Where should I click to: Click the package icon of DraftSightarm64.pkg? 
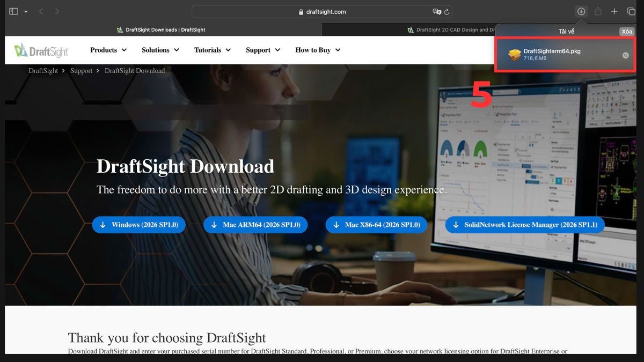pos(514,54)
